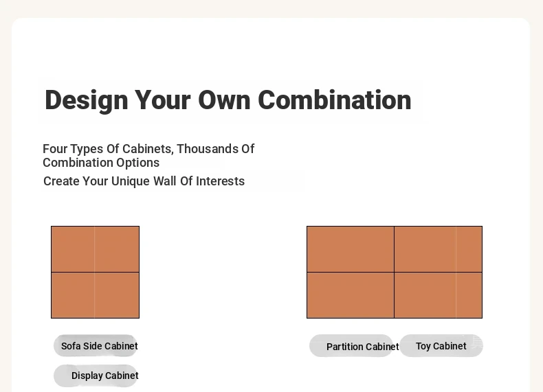Viewport: 543px width, 392px height.
Task: Select narrow top-right strip of the right grid
Action: (469, 249)
